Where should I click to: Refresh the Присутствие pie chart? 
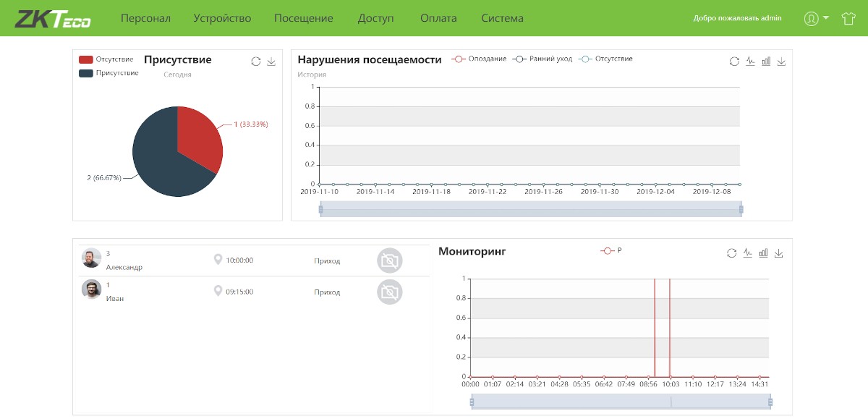pyautogui.click(x=256, y=62)
